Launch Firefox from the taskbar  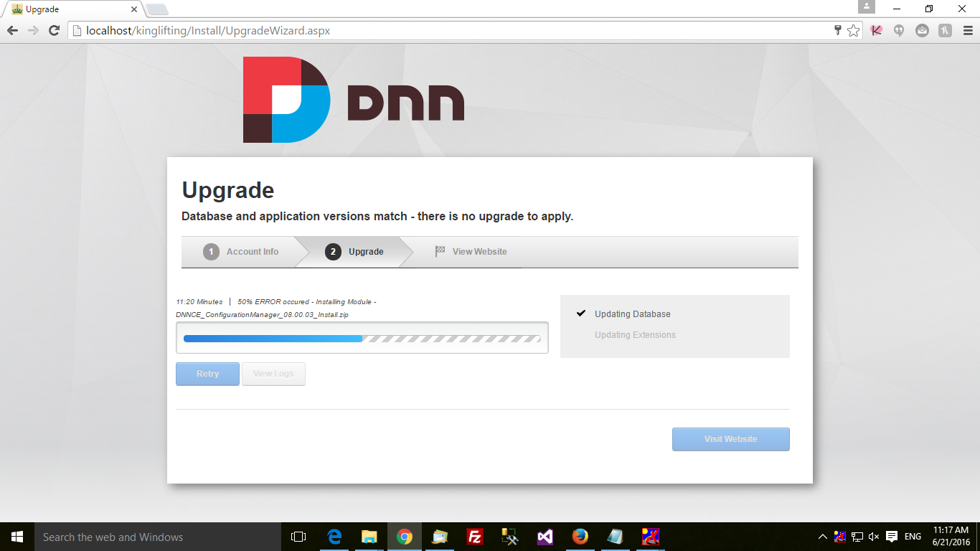[580, 537]
